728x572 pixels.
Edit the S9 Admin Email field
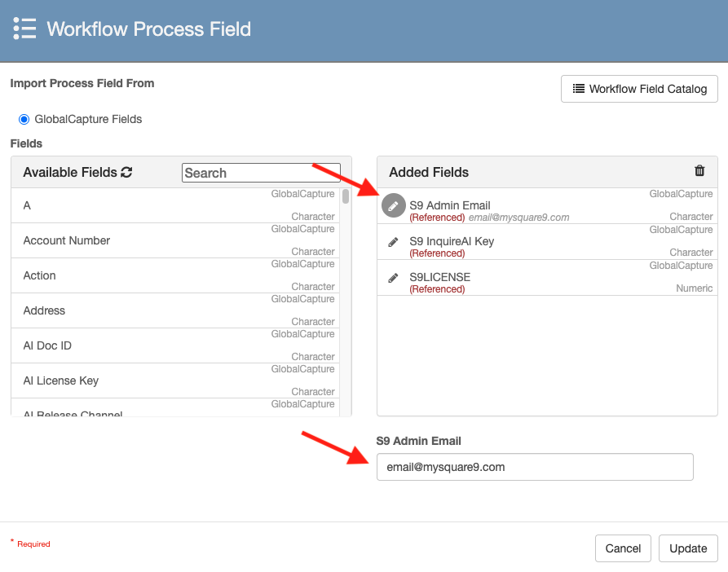[394, 206]
